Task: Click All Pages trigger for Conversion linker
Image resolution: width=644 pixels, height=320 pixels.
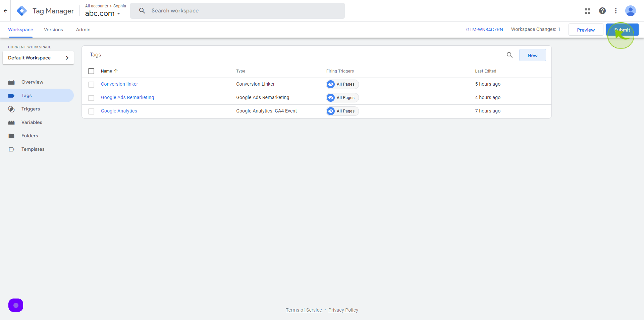Action: (342, 84)
